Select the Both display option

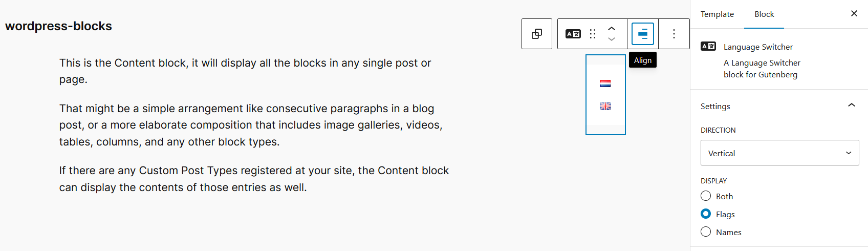pos(706,196)
